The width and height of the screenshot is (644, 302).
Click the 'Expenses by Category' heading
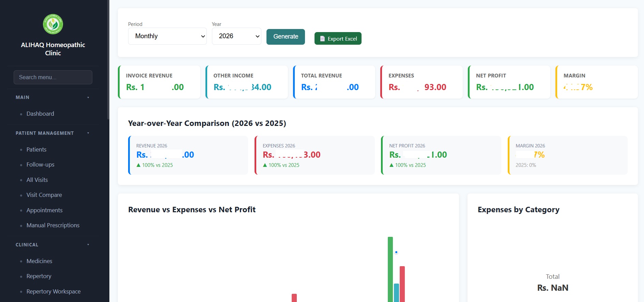click(x=519, y=210)
